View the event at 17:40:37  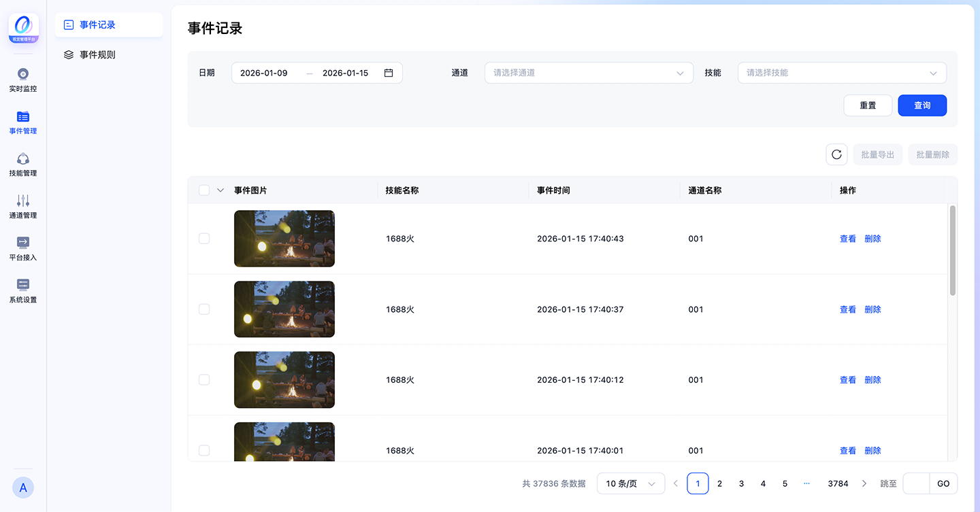click(x=848, y=309)
